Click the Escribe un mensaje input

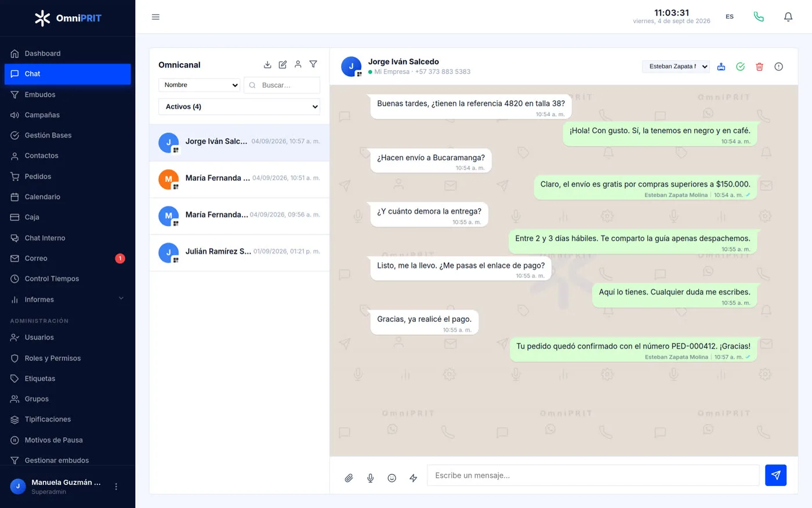click(593, 475)
